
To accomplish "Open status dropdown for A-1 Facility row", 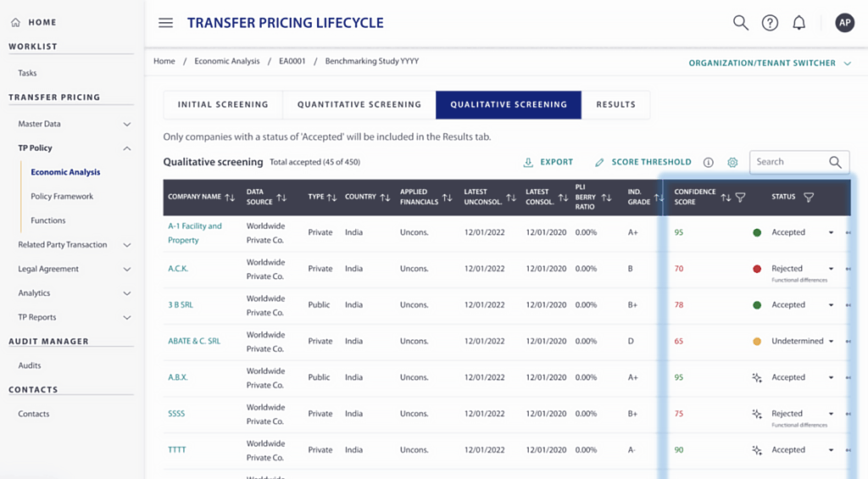I will pyautogui.click(x=831, y=232).
